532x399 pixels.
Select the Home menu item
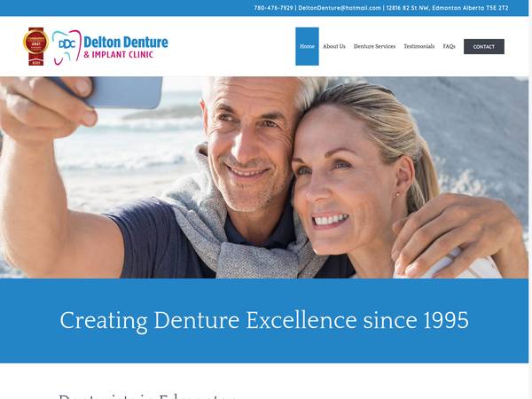click(307, 46)
